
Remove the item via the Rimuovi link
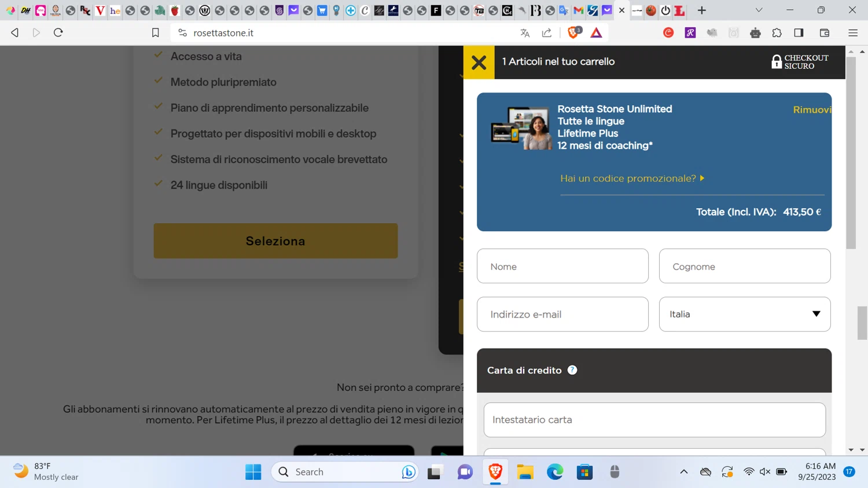812,110
